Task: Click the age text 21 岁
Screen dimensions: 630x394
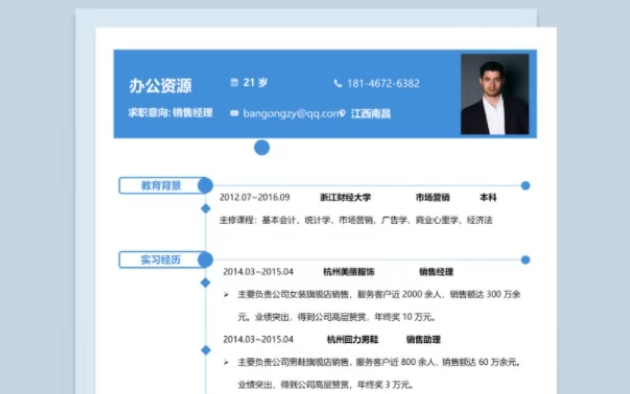Action: click(x=256, y=82)
